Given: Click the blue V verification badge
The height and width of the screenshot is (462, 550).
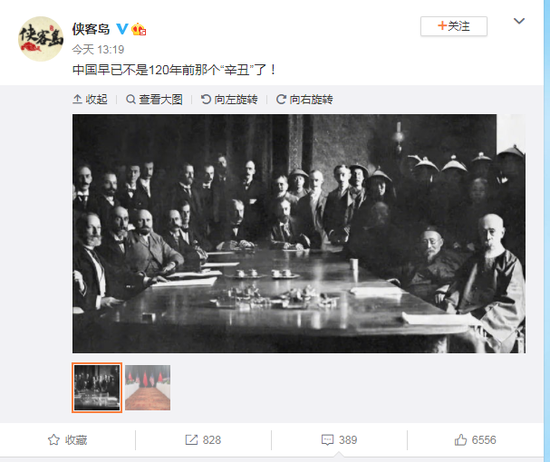Looking at the screenshot, I should tap(122, 29).
